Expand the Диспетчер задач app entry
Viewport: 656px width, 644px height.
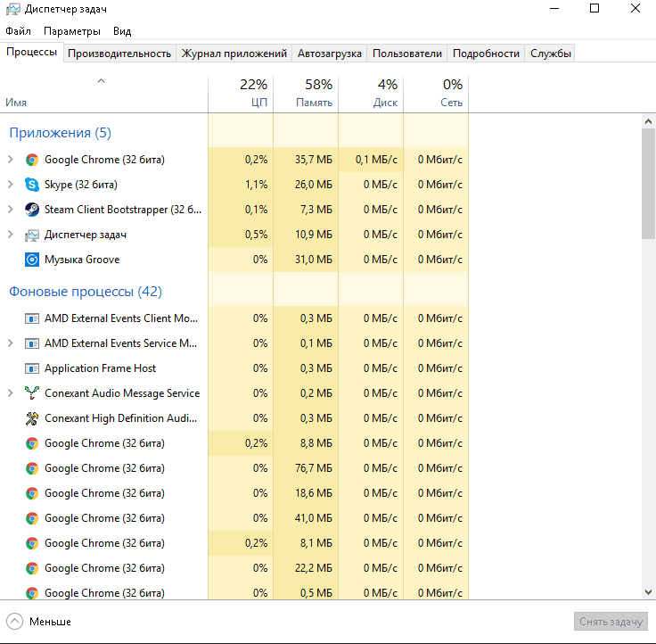pos(11,235)
